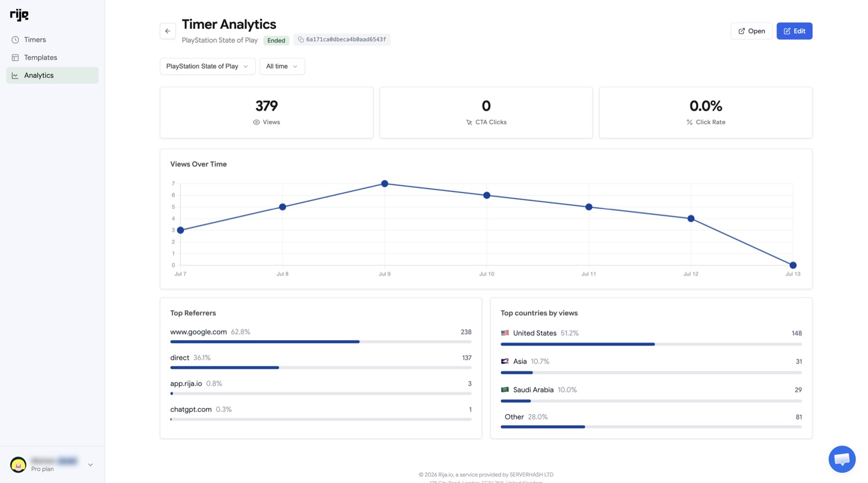Open the timer with Open button
Screen dimensions: 868x483
(751, 31)
